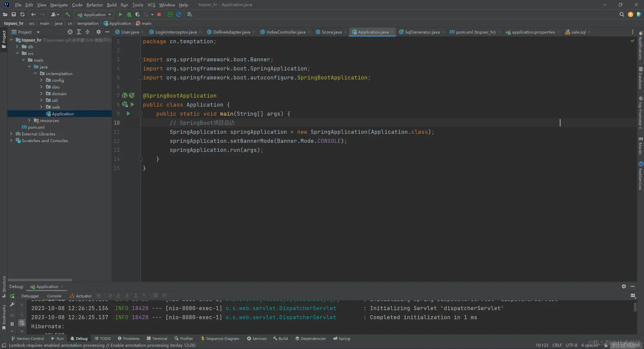Viewport: 644px width, 349px height.
Task: Run Application with the green play button
Action: point(120,14)
